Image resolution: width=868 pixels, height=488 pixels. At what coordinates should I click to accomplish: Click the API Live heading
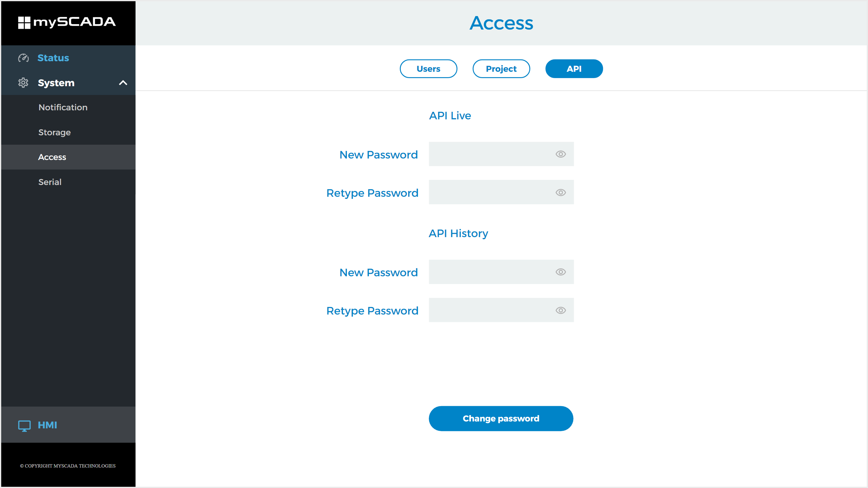tap(450, 116)
